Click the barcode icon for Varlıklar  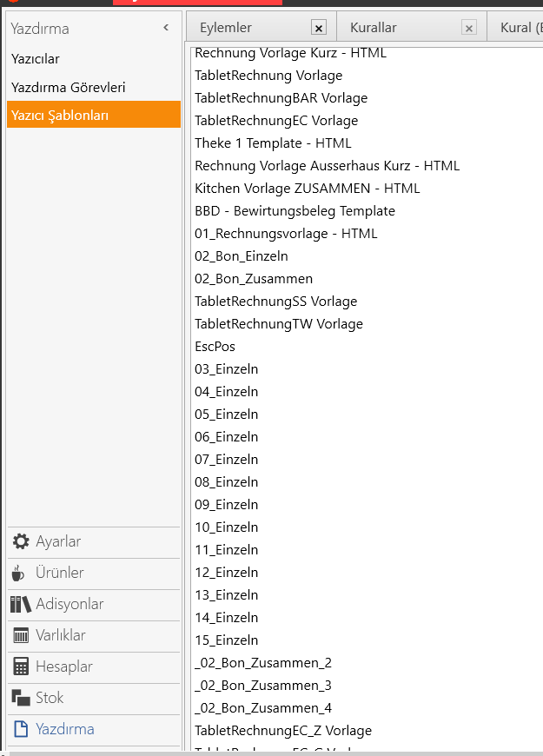click(21, 635)
